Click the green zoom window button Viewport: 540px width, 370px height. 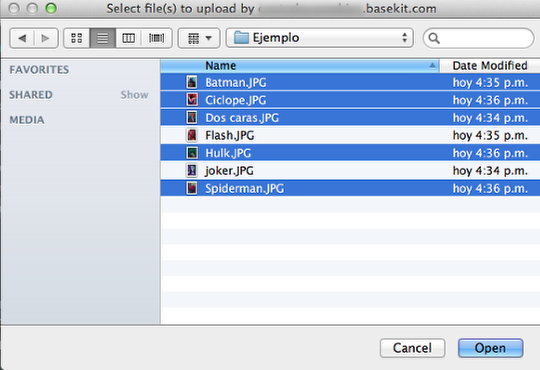pyautogui.click(x=51, y=8)
